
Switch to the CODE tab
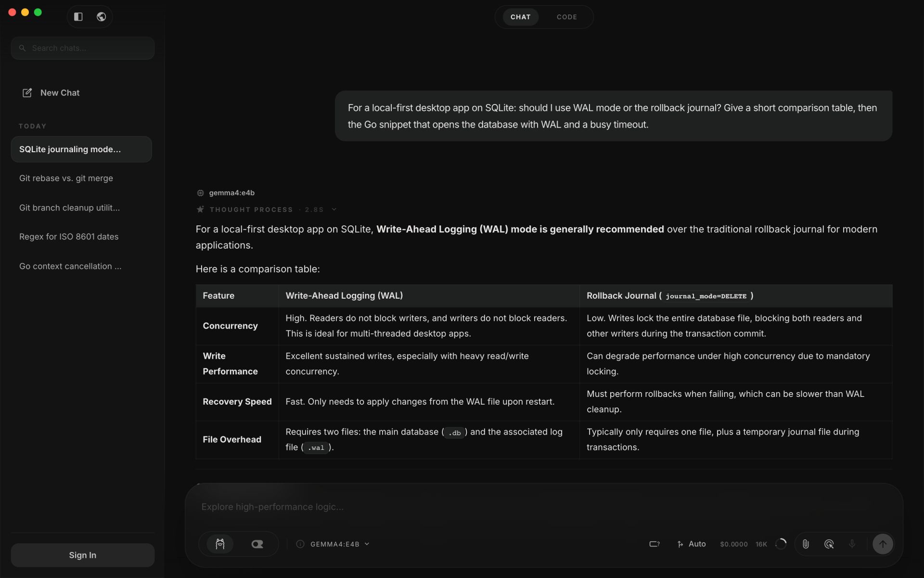click(566, 17)
